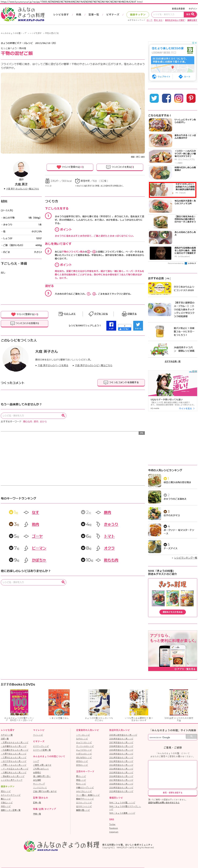198x868 pixels.
Task: Click 放送&テキストをみる pink button
Action: (x=172, y=612)
